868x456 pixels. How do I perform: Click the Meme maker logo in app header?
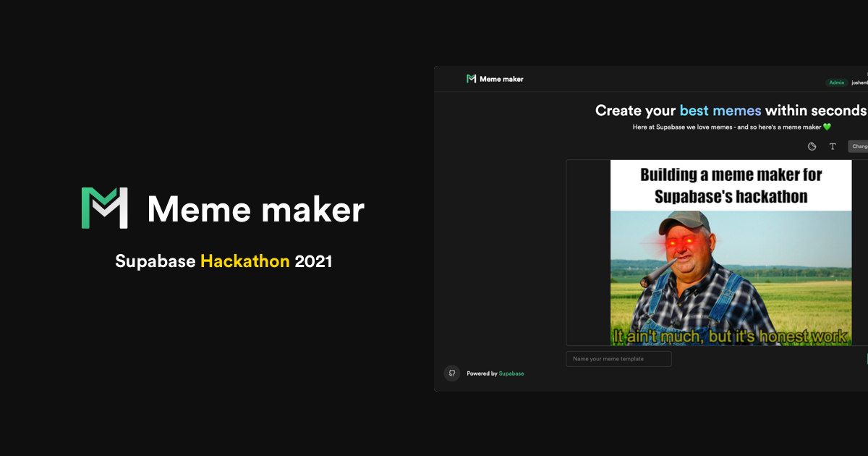[x=472, y=79]
